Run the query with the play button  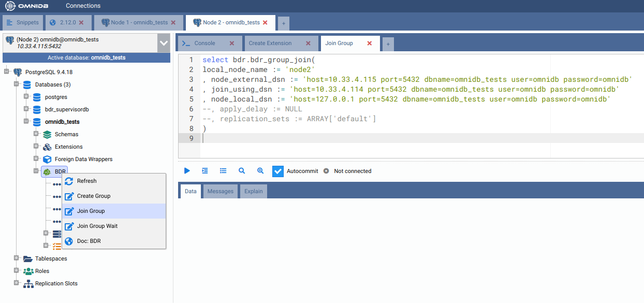[187, 170]
